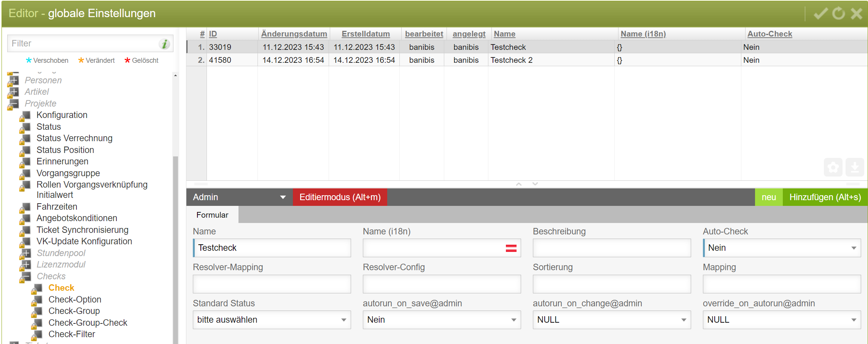Click the down chevron on the splitter
Screen dimensions: 868x344
coord(535,184)
